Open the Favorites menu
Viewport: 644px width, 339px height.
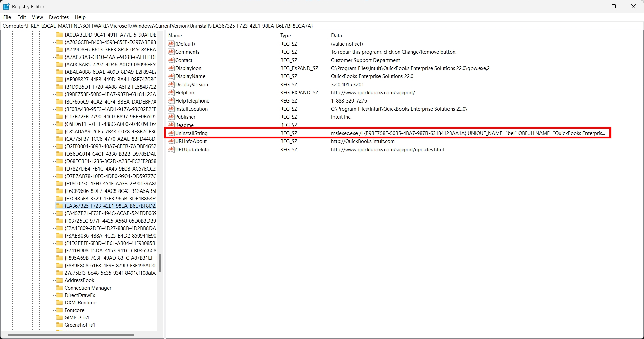pyautogui.click(x=59, y=17)
